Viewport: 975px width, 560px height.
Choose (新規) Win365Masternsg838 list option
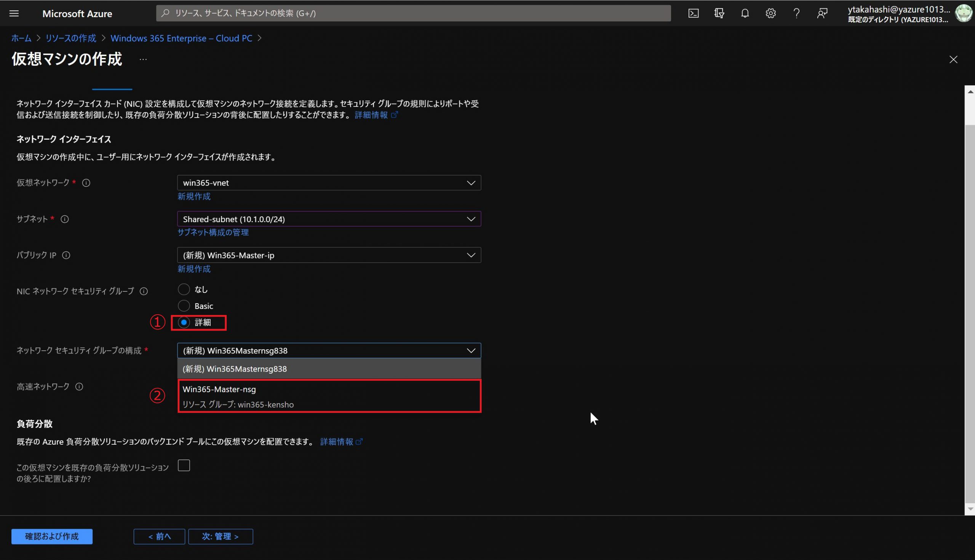tap(329, 369)
